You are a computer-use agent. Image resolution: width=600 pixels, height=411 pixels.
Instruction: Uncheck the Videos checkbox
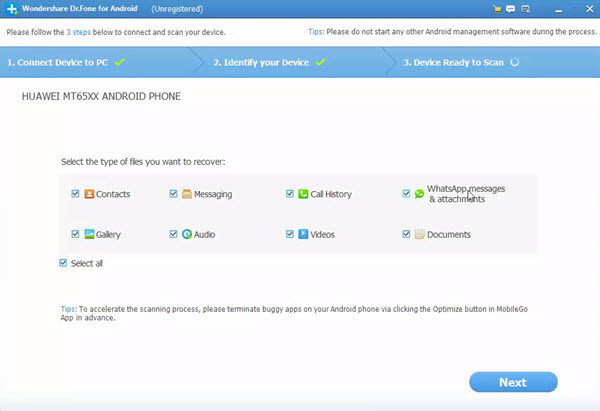click(x=290, y=234)
